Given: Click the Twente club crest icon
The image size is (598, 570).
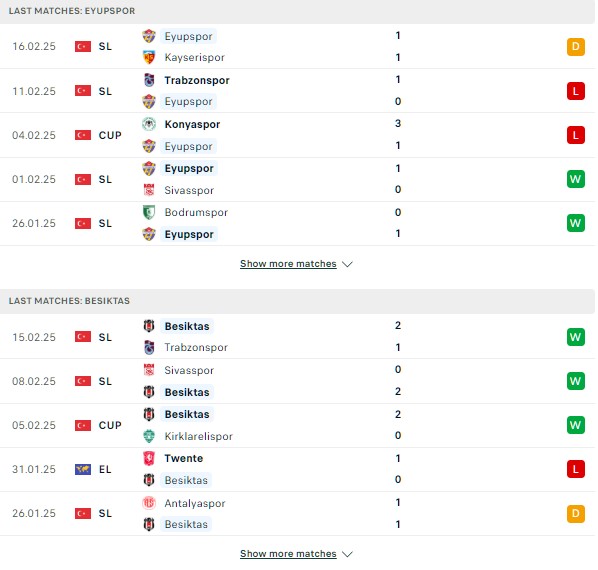Looking at the screenshot, I should 149,458.
